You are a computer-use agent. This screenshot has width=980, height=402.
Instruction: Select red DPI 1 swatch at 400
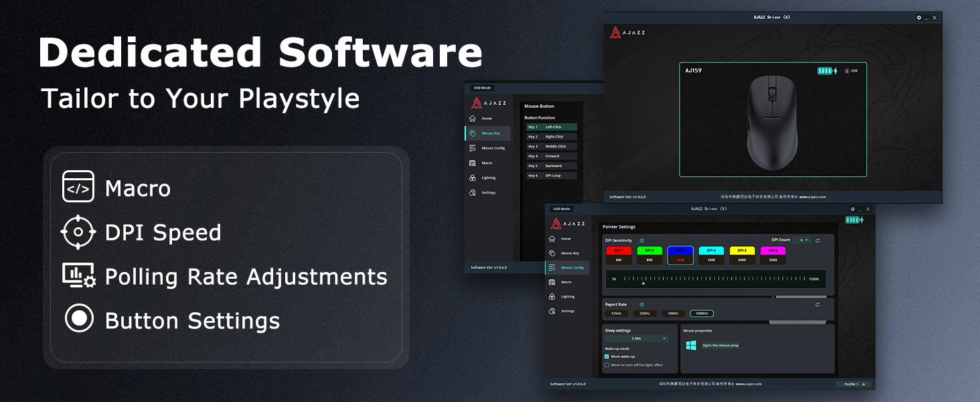tap(619, 255)
